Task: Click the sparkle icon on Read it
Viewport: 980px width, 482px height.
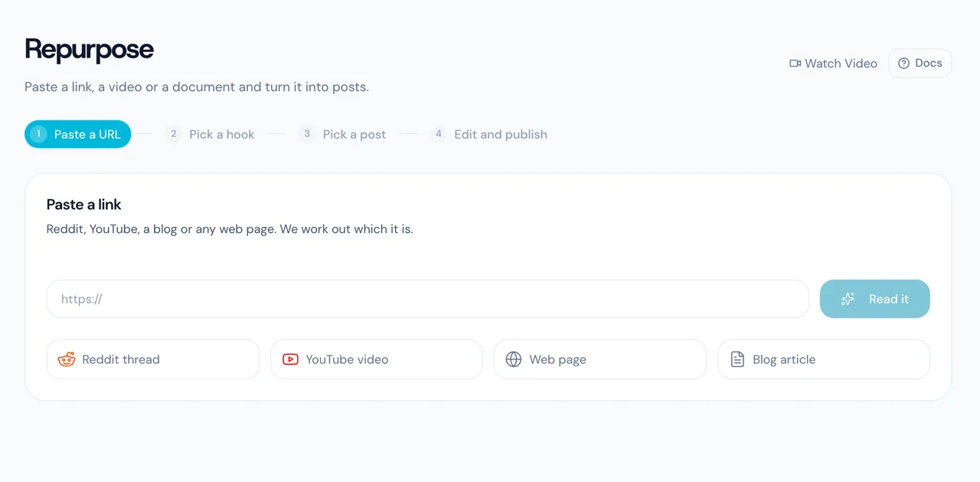Action: click(848, 299)
